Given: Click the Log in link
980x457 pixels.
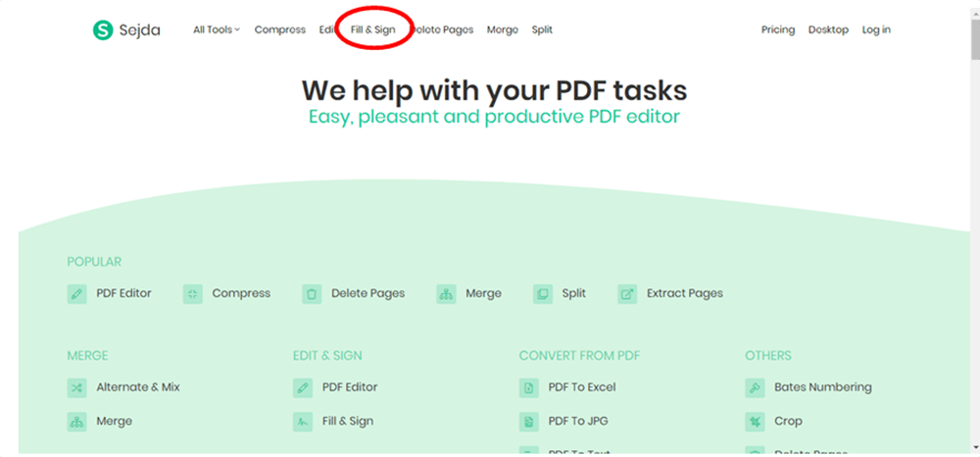Looking at the screenshot, I should click(x=876, y=30).
